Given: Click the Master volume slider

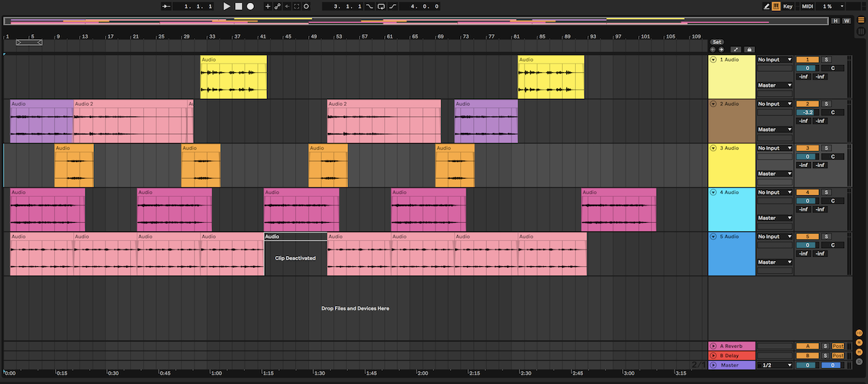Looking at the screenshot, I should [807, 365].
